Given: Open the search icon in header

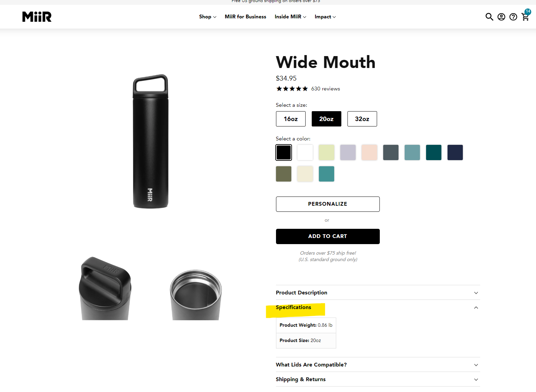Looking at the screenshot, I should [x=489, y=17].
